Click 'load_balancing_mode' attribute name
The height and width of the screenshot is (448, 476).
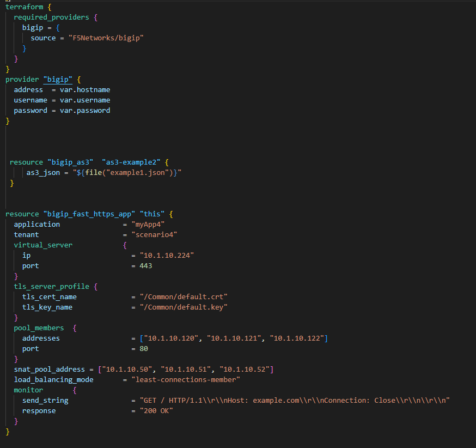(54, 380)
